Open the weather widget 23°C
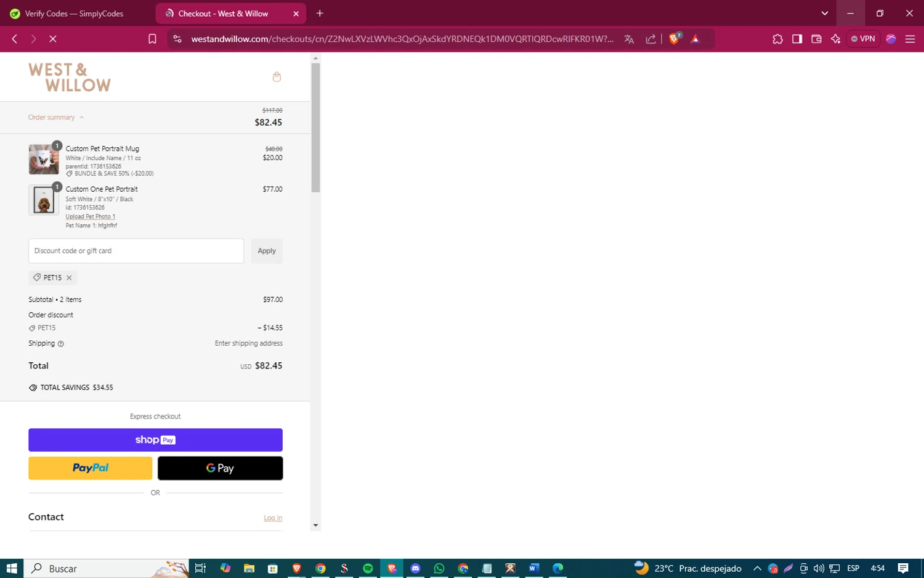 pyautogui.click(x=688, y=568)
